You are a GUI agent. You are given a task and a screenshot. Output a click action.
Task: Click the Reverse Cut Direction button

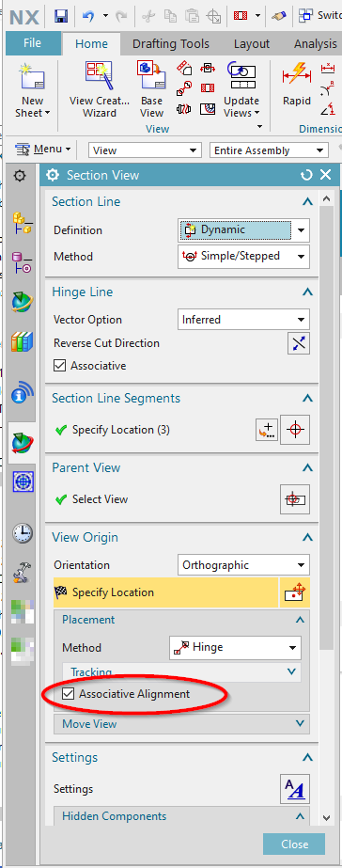point(299,343)
